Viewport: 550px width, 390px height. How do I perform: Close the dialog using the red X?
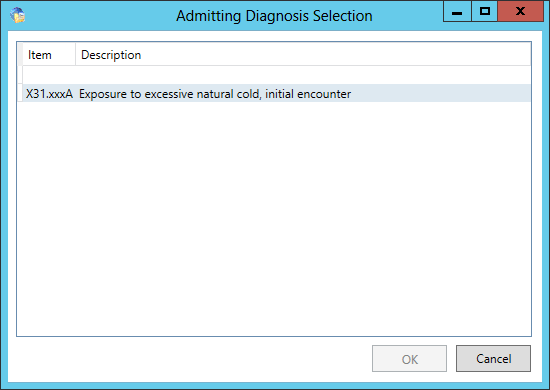[x=521, y=12]
